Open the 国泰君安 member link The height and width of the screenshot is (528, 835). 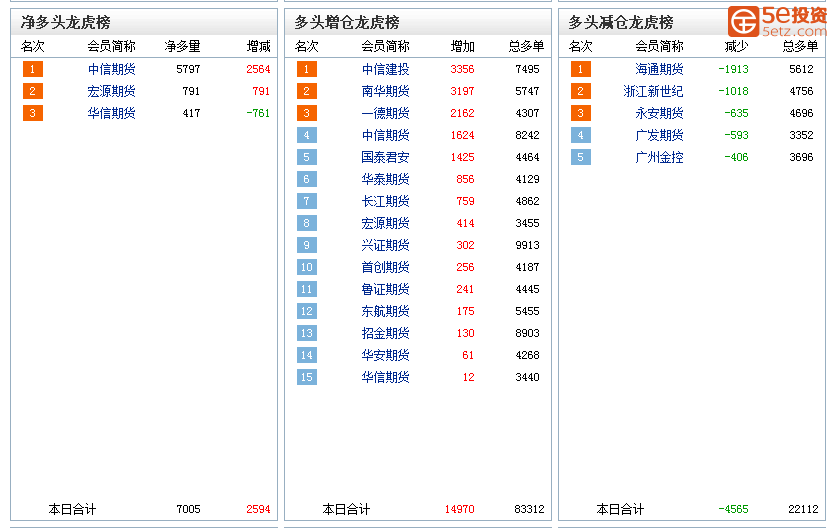[x=385, y=157]
